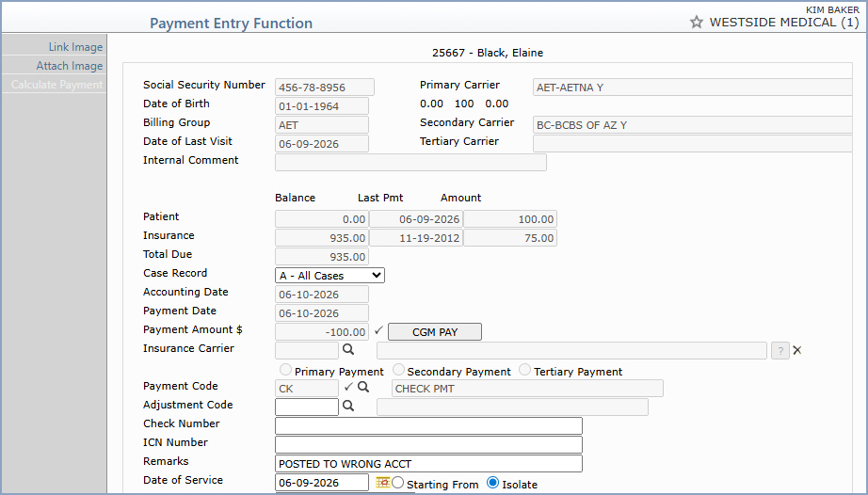Click the Internal Comment field
The height and width of the screenshot is (495, 868).
point(410,163)
